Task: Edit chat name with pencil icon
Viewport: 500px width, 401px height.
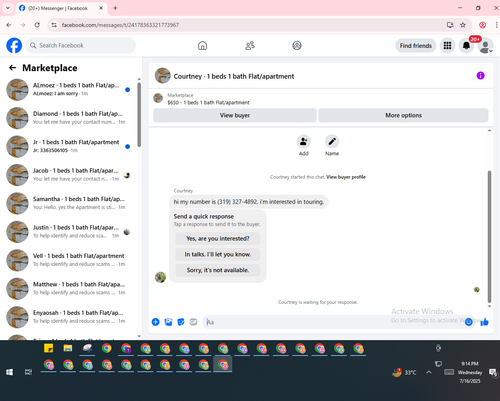Action: click(x=332, y=142)
